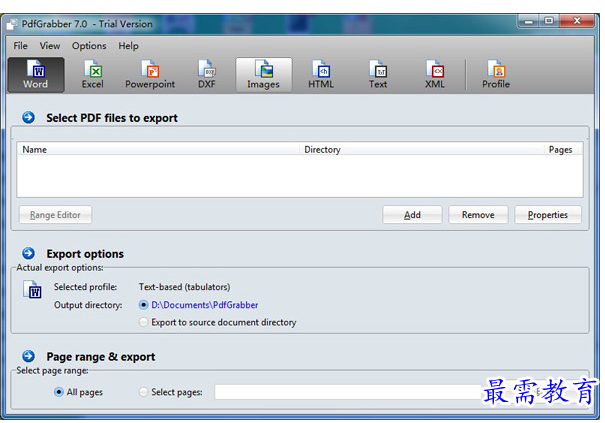Viewport: 605px width, 423px height.
Task: Switch to Images export format
Action: tap(264, 75)
